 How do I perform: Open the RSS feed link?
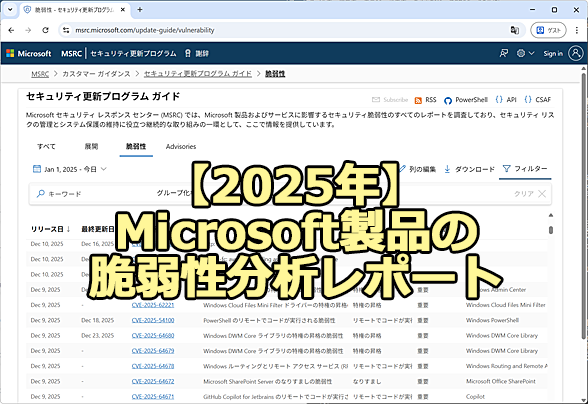tap(426, 100)
